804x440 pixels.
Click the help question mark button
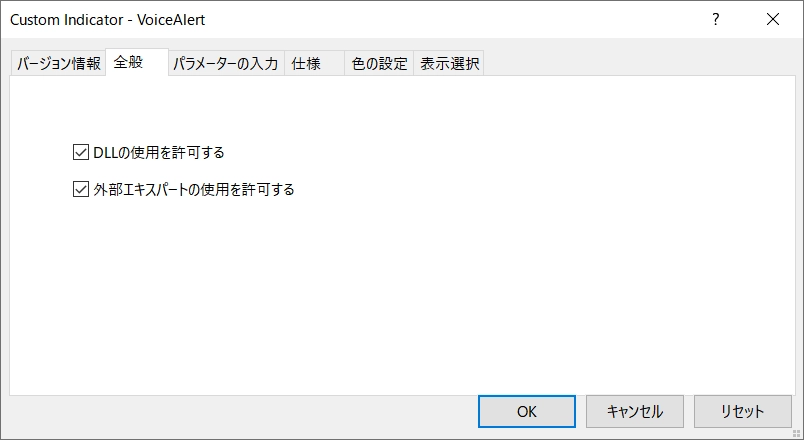715,19
